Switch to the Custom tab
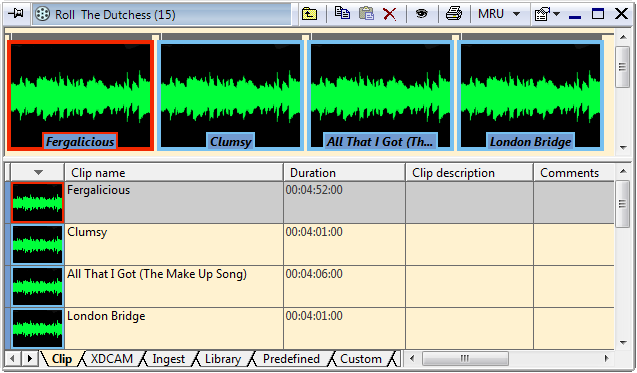 [x=361, y=359]
